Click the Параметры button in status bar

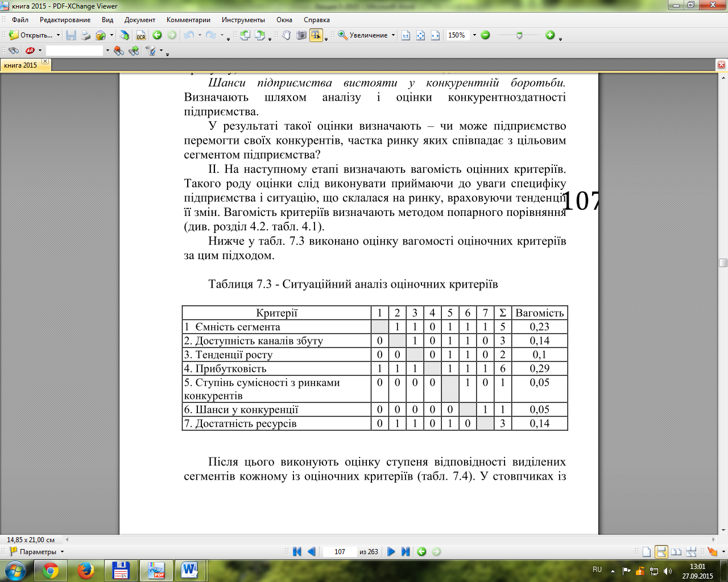(38, 552)
